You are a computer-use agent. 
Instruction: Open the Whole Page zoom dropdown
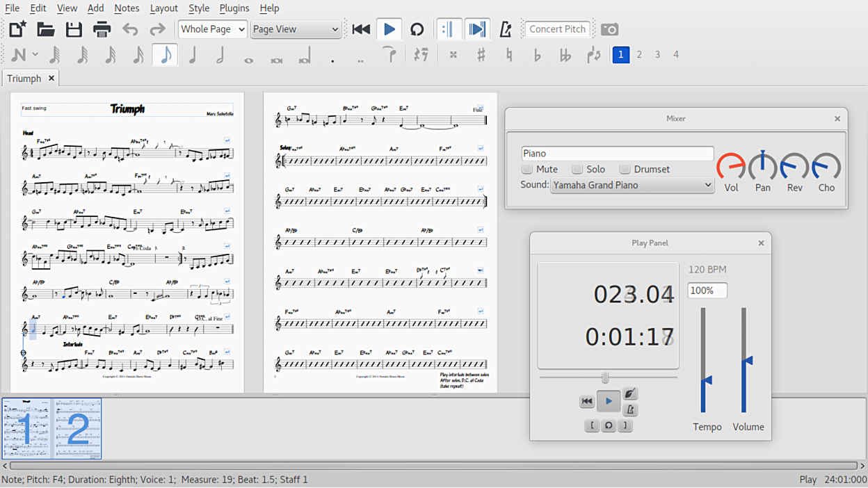click(213, 29)
